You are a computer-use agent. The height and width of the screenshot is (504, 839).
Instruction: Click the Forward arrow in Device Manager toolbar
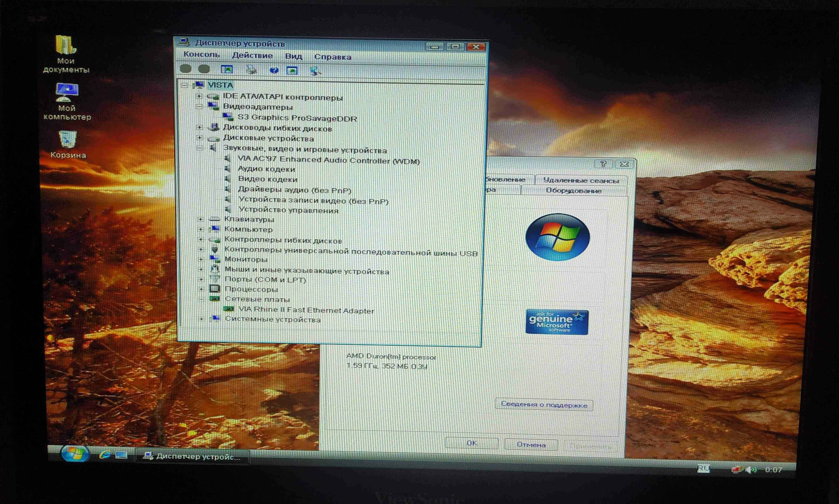pos(204,69)
